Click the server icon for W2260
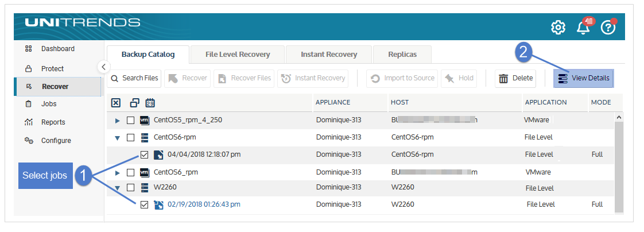 [x=144, y=188]
